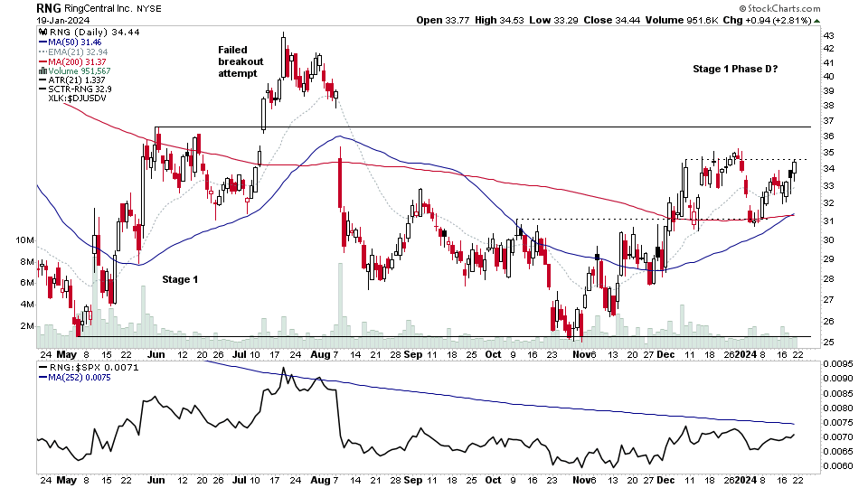Click the MA(252) 0.0075 legend entry

pos(80,378)
